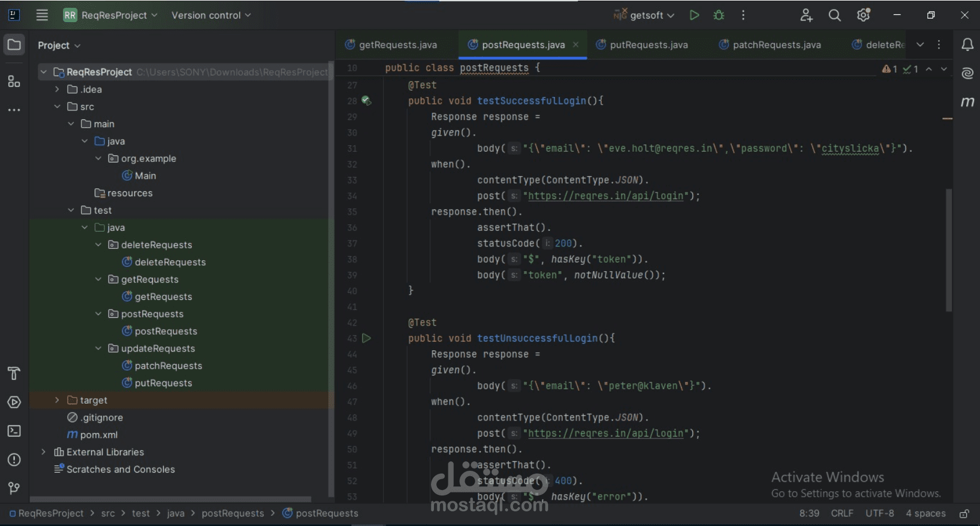Screen dimensions: 980x526
Task: Expand the target folder
Action: tap(57, 400)
